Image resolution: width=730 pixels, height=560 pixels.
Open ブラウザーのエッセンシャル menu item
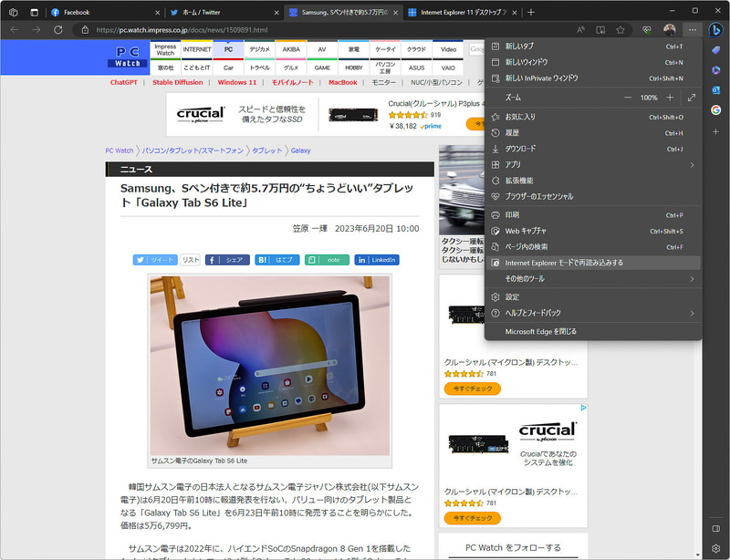click(x=593, y=196)
